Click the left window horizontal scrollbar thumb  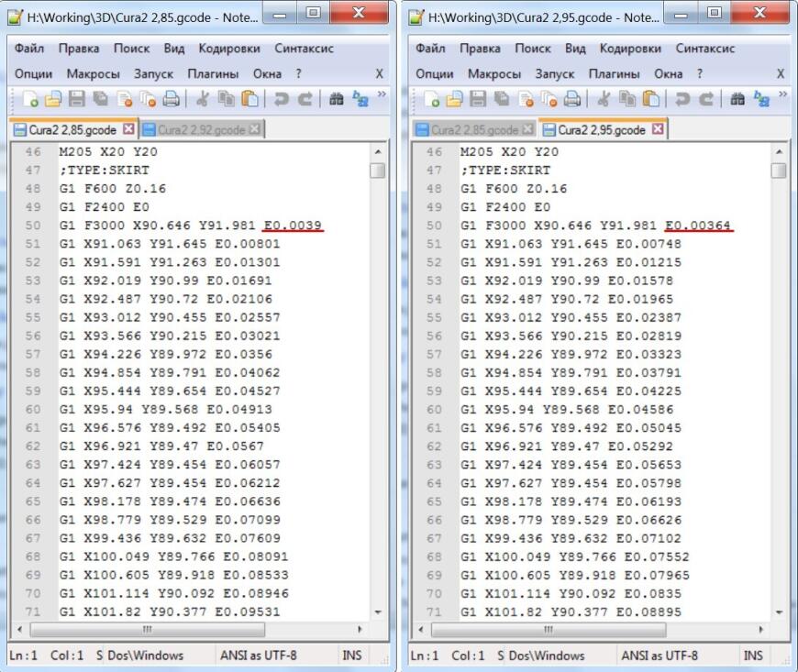(x=147, y=629)
